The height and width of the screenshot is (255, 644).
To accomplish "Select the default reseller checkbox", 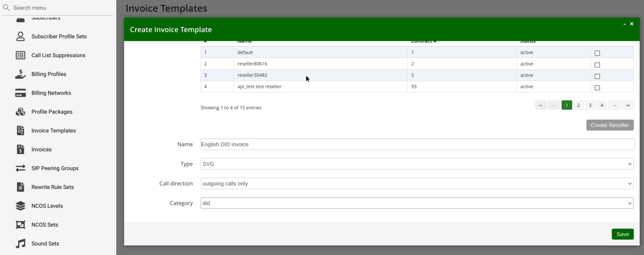I will click(597, 53).
